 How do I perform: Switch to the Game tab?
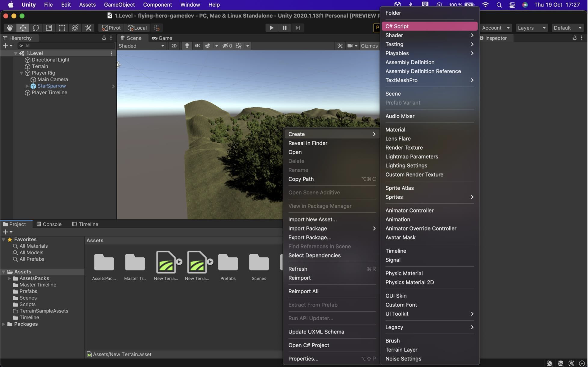pyautogui.click(x=162, y=38)
